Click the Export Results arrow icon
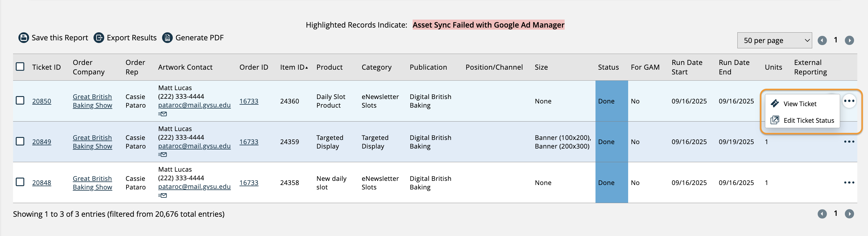Viewport: 868px width, 236px height. coord(99,38)
